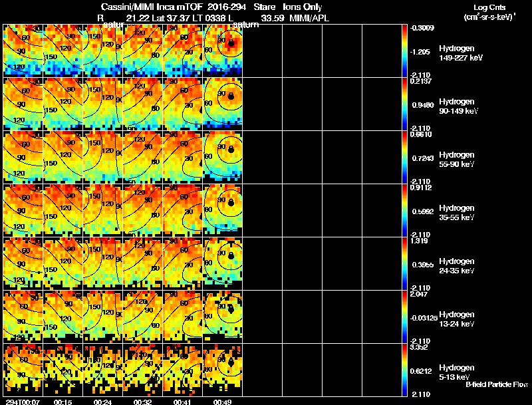Open the 5-13 keV panel at 00:49
The width and height of the screenshot is (532, 405).
tap(222, 370)
